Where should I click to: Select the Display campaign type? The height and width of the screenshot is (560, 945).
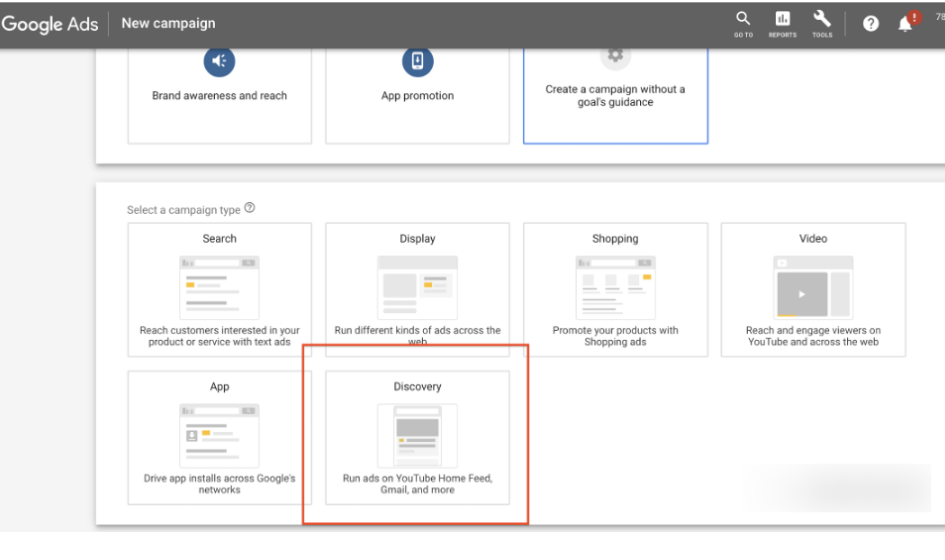click(417, 290)
